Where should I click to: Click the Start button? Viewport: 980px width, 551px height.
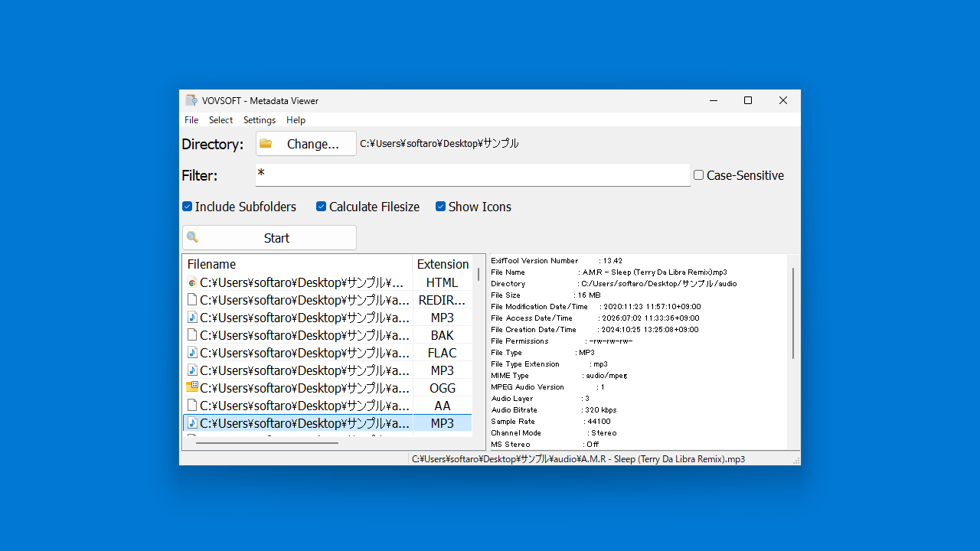[x=269, y=238]
